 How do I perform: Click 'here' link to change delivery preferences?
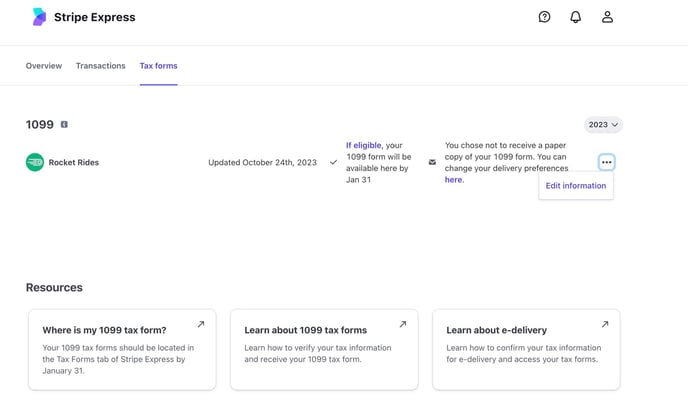(x=453, y=180)
